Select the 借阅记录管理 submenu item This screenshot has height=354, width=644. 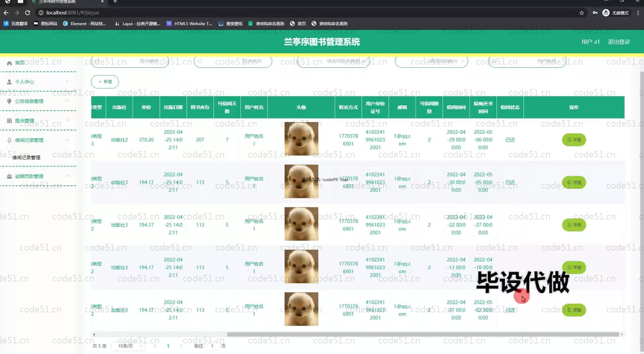26,158
